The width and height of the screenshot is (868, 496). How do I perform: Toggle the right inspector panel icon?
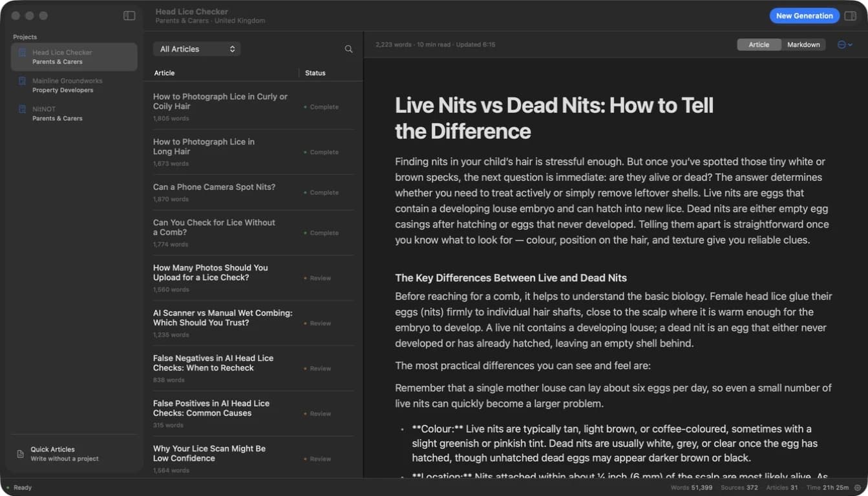click(x=851, y=15)
